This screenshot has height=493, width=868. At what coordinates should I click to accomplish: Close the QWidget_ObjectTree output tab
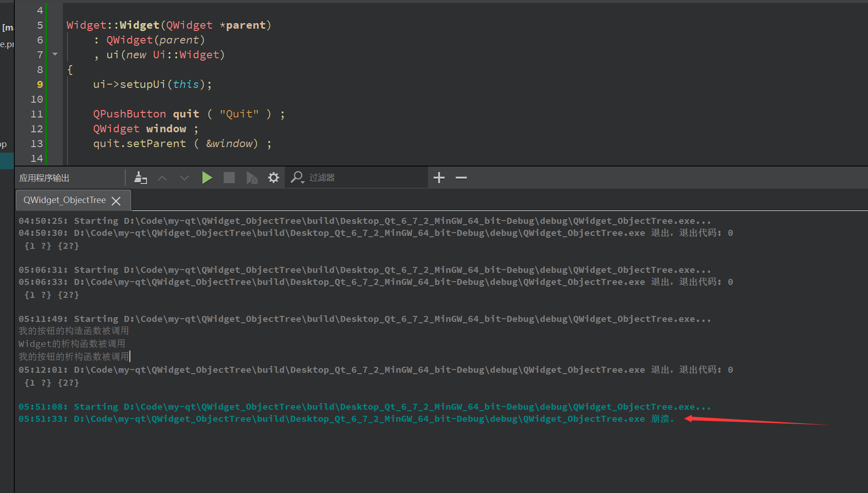click(x=116, y=201)
